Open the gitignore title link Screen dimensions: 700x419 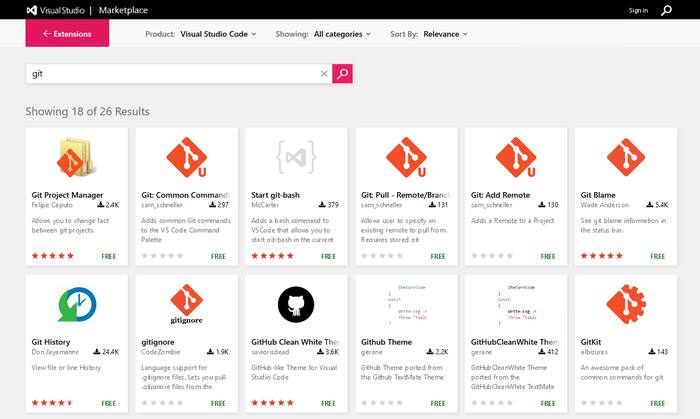158,342
